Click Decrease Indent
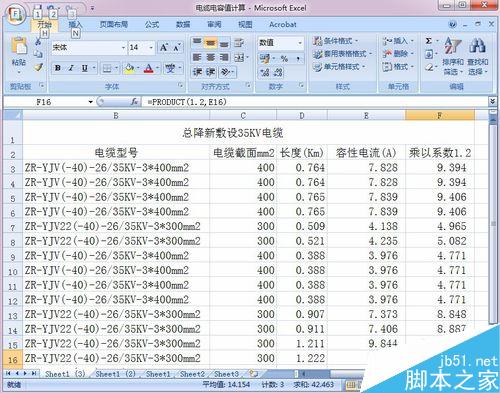The image size is (500, 393). 197,72
